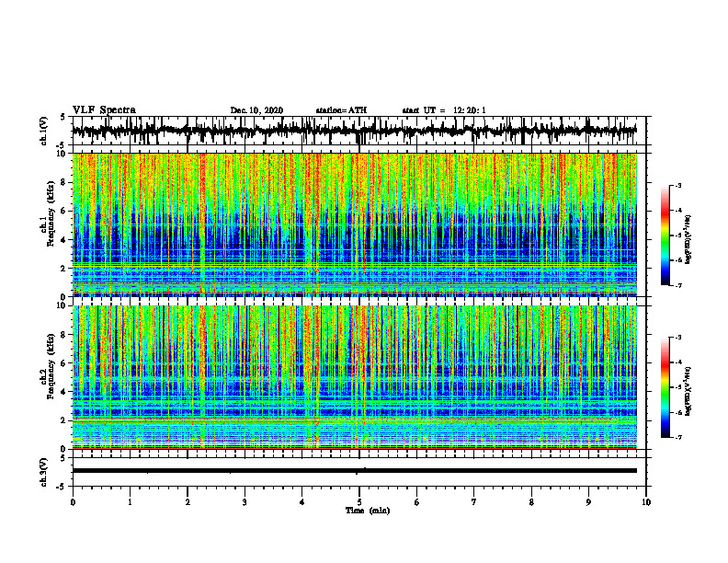Click the upper PSD color scale bar
Image resolution: width=728 pixels, height=563 pixels.
[665, 236]
